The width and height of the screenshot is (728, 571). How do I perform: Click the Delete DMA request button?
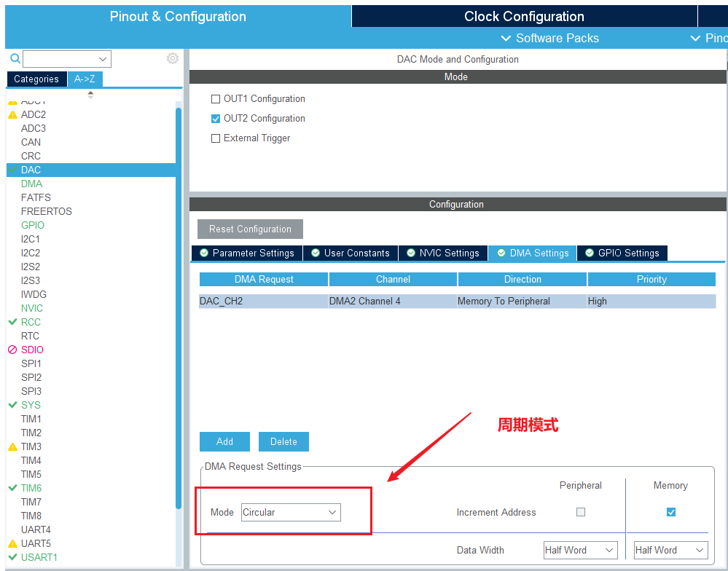point(283,441)
